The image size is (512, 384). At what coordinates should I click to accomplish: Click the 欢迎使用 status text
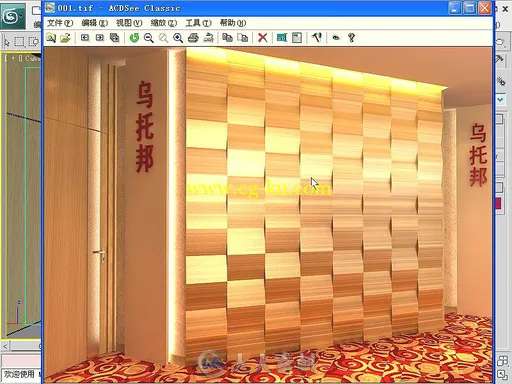[x=19, y=374]
